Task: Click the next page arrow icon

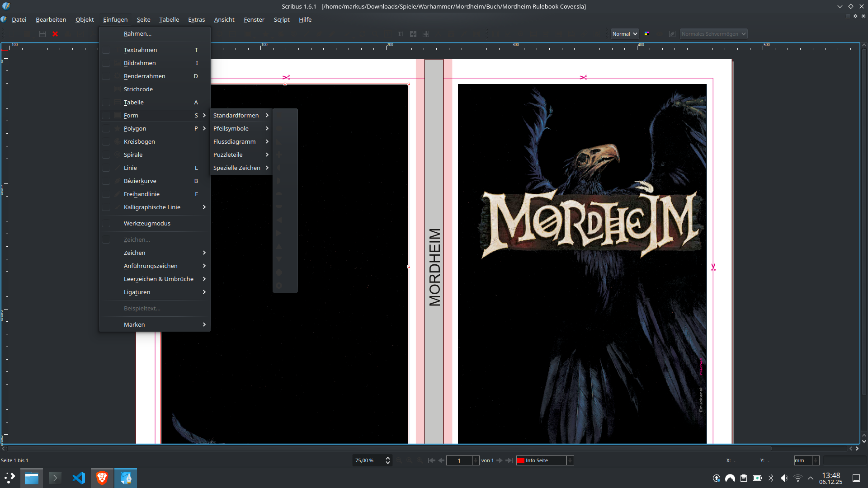Action: [x=500, y=460]
